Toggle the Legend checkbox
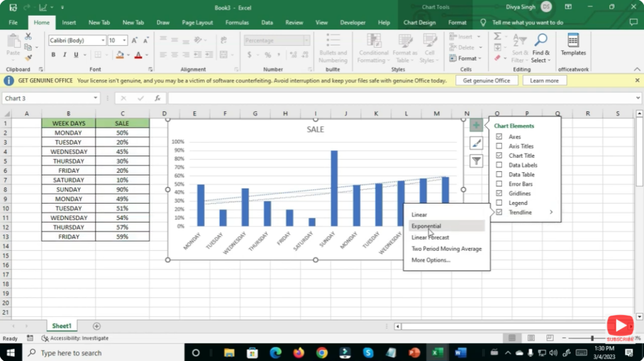 [x=499, y=203]
